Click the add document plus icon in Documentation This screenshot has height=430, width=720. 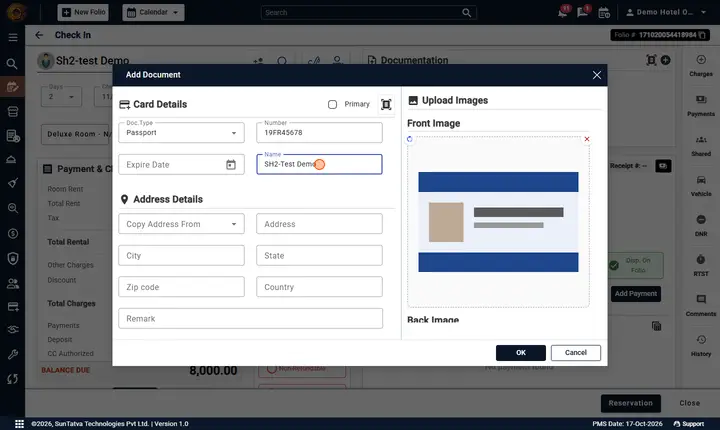coord(665,60)
